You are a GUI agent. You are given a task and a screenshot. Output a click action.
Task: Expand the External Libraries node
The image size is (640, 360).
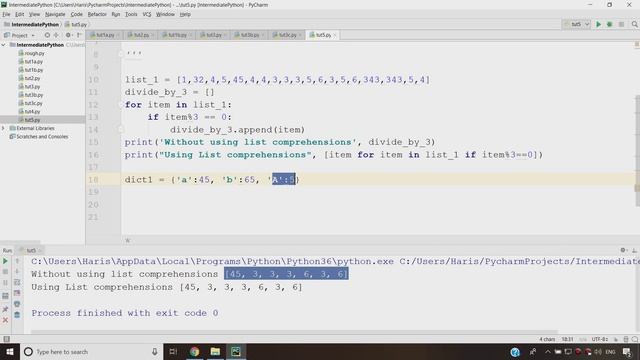(x=4, y=128)
